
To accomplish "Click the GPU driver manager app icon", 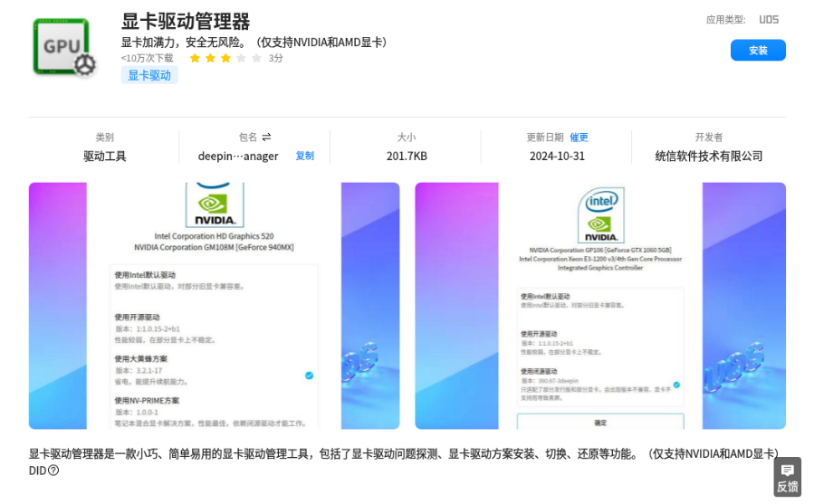I will point(64,48).
